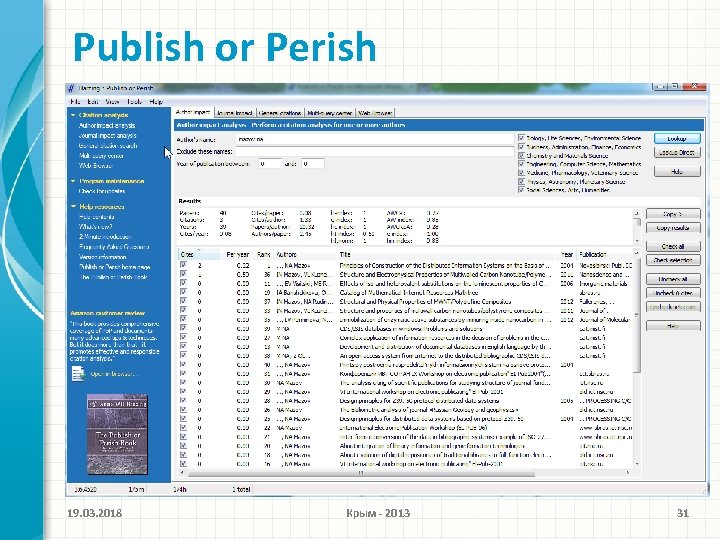Open the Help menu in the menu bar
Viewport: 720px width, 540px height.
pos(156,101)
